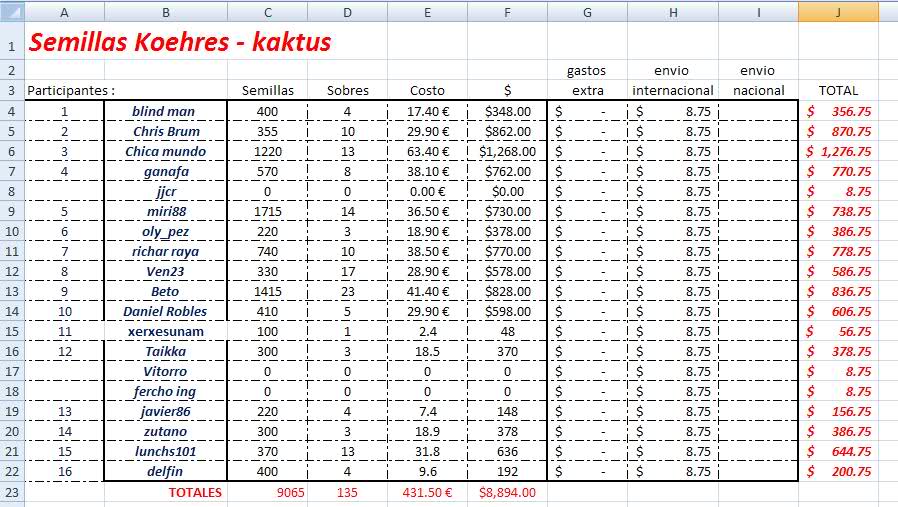Click row 15 header
898x507 pixels.
pos(11,331)
